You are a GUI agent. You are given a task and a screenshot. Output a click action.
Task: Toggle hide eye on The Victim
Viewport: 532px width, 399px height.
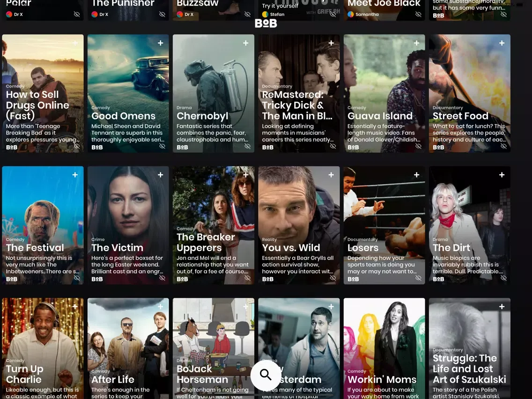pyautogui.click(x=162, y=278)
